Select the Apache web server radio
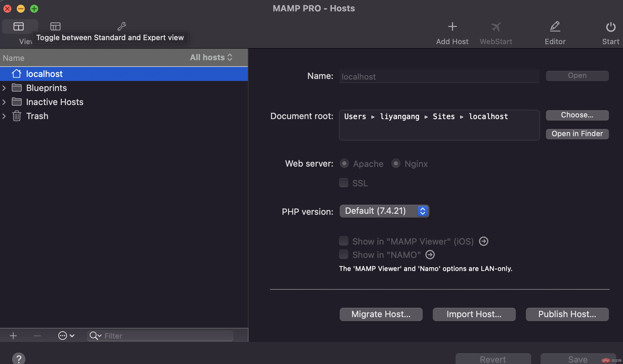 (x=344, y=163)
